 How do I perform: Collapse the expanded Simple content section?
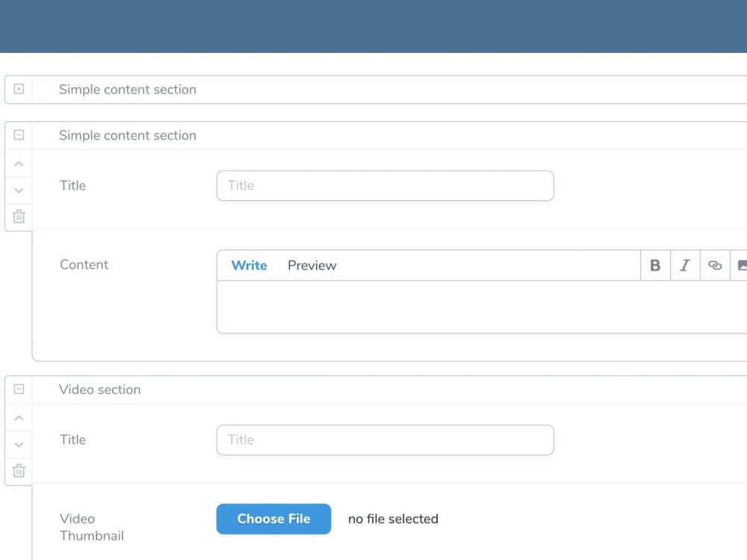tap(18, 135)
